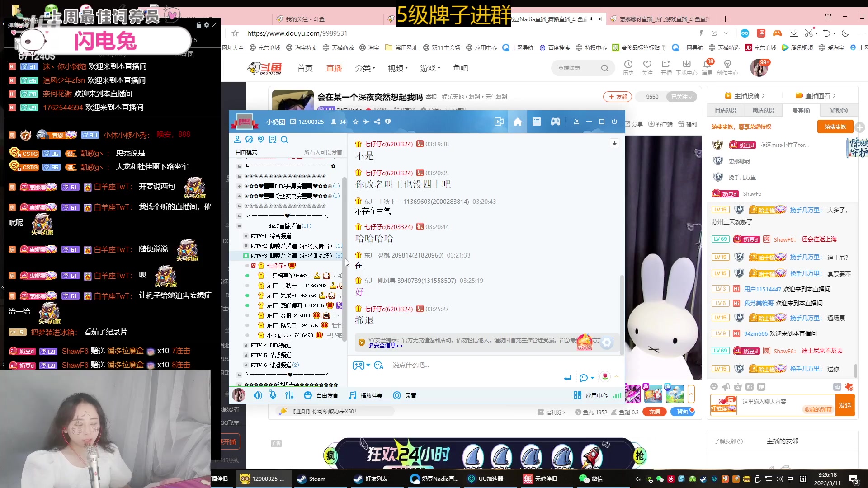Adjust the audio mixer sliders in YY
This screenshot has width=868, height=488.
(x=289, y=395)
